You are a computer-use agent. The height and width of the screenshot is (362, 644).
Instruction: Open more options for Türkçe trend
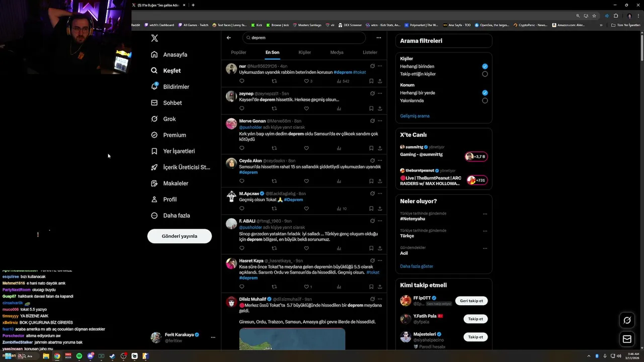click(x=485, y=231)
